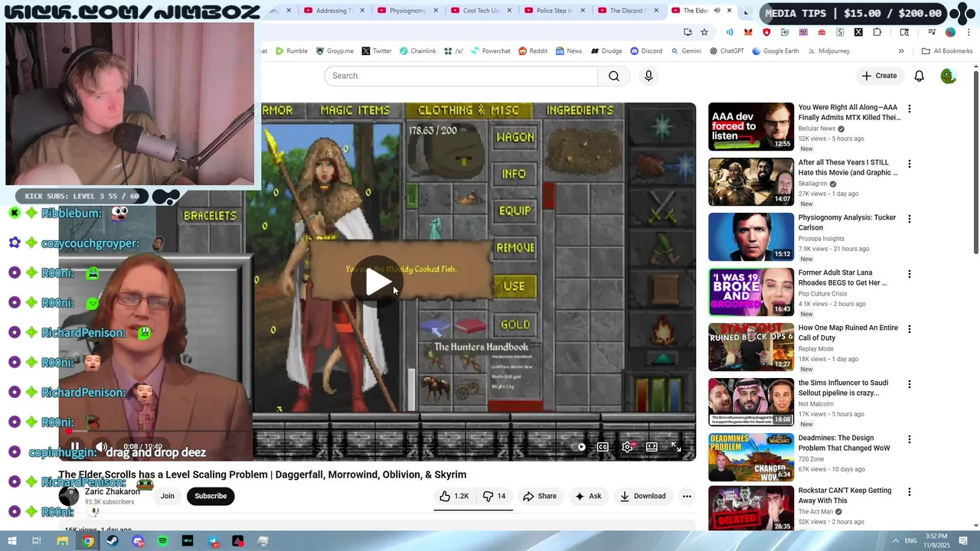
Task: Open File Explorer from the taskbar
Action: click(62, 541)
